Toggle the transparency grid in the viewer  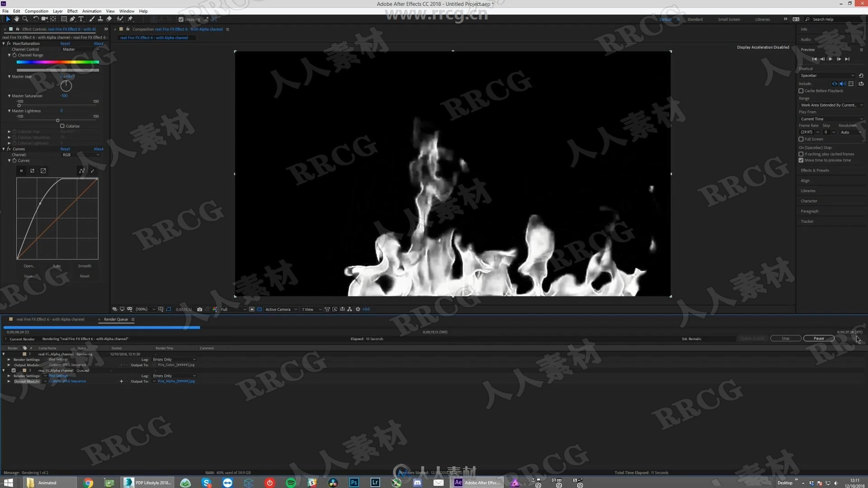click(x=259, y=310)
